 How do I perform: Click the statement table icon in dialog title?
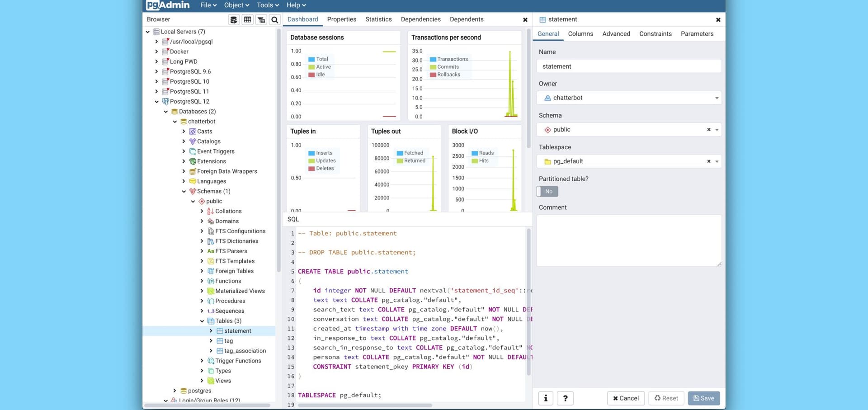click(x=542, y=19)
